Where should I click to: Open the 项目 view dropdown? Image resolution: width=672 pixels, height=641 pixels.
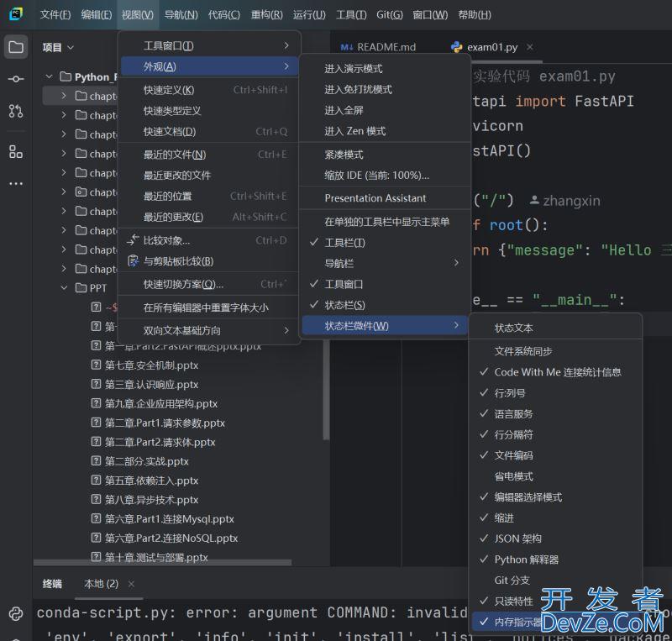click(58, 47)
